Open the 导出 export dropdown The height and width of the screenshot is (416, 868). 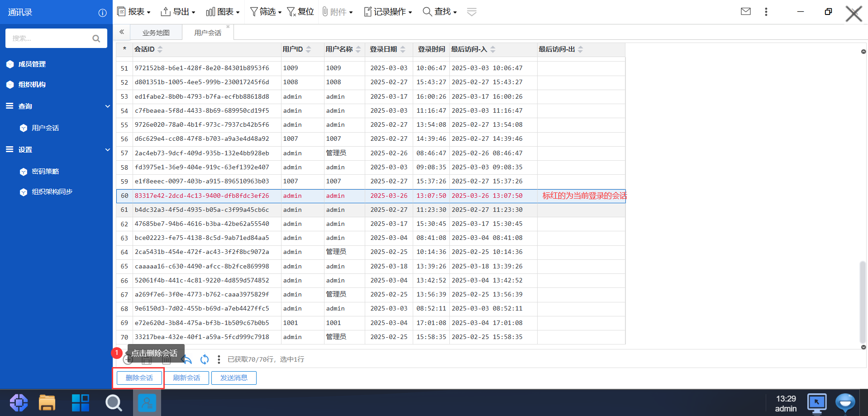pyautogui.click(x=178, y=12)
